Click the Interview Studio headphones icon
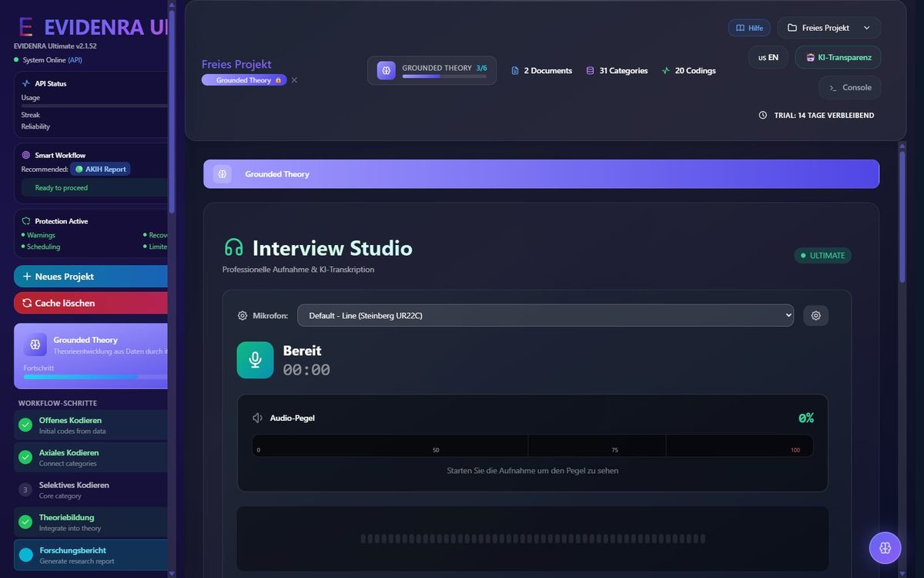Image resolution: width=924 pixels, height=578 pixels. 233,247
